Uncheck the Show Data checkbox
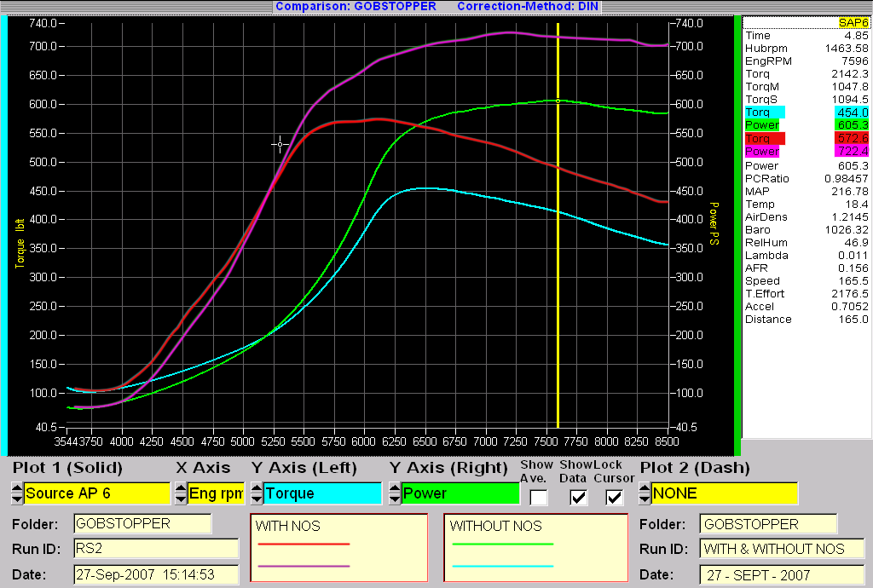 coord(579,498)
